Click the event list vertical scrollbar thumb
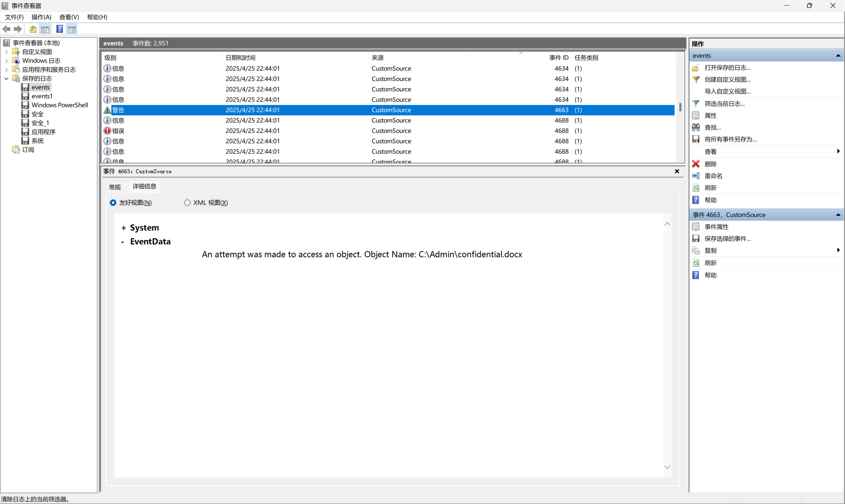 pos(680,107)
